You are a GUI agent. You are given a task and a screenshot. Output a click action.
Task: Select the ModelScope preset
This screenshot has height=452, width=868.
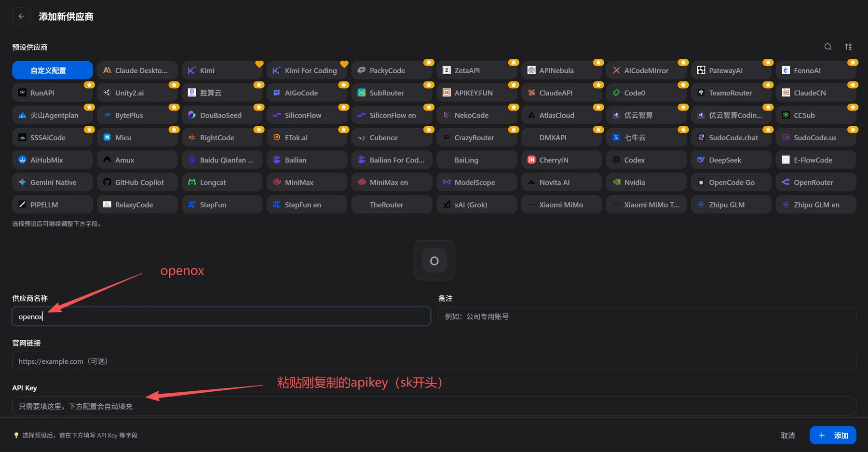pyautogui.click(x=477, y=182)
